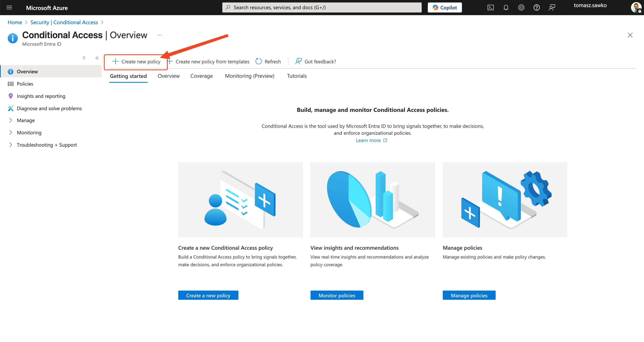Close the Conditional Access blade

click(630, 35)
